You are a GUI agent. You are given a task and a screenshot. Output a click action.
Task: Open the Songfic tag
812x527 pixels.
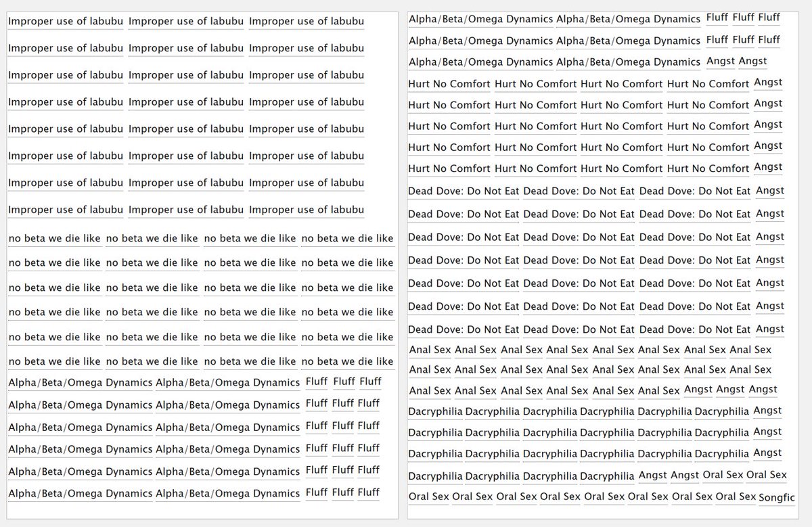tap(777, 497)
